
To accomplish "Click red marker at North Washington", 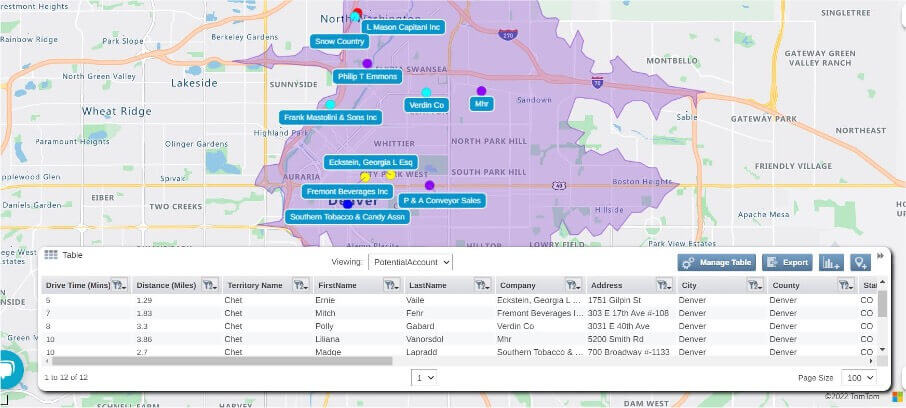I will (x=358, y=12).
